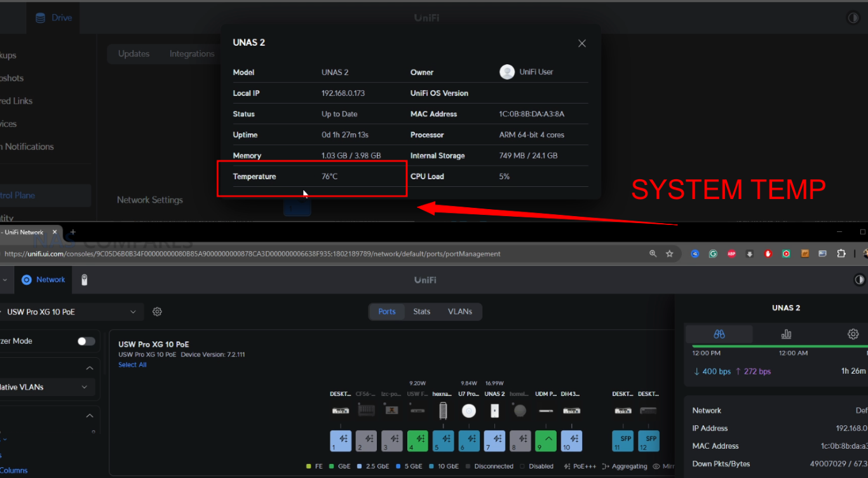Open Control Plane in Drive sidebar
868x478 pixels.
pos(44,195)
